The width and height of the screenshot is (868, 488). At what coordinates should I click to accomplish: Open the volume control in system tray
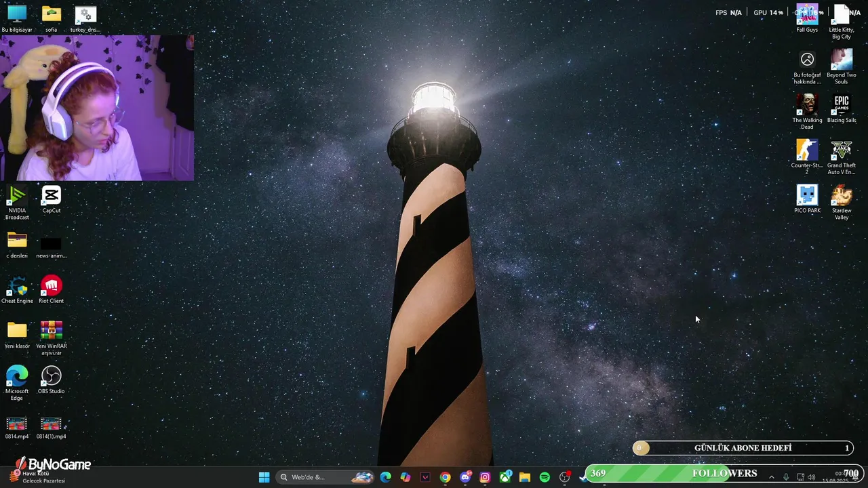(812, 477)
